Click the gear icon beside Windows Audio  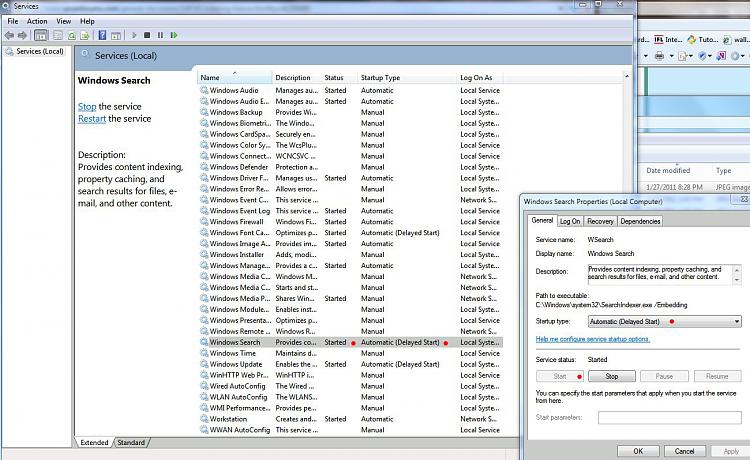(204, 90)
